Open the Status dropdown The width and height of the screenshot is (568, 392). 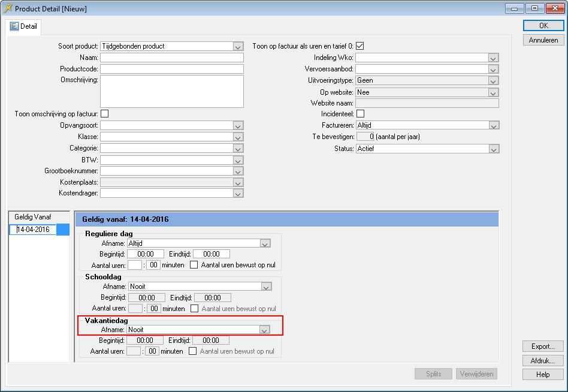pos(493,149)
